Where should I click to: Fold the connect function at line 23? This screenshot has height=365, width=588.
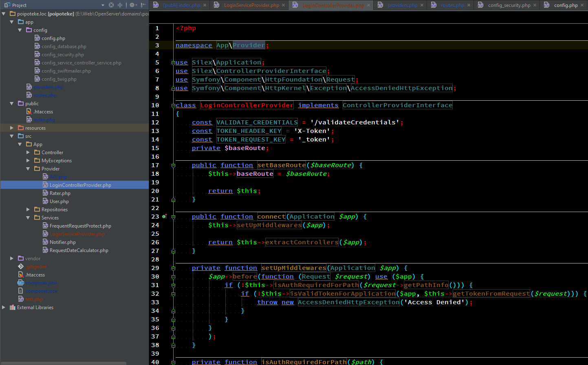(173, 217)
